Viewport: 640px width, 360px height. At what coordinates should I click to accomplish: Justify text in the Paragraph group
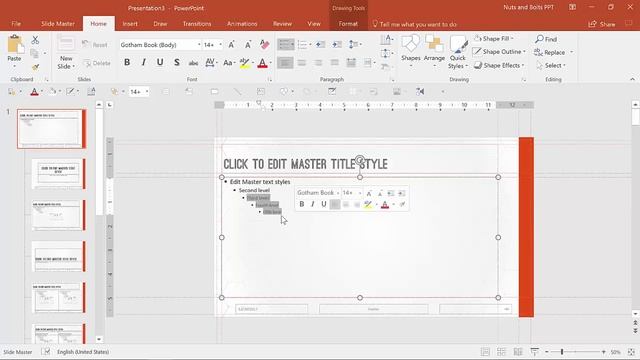pos(334,62)
